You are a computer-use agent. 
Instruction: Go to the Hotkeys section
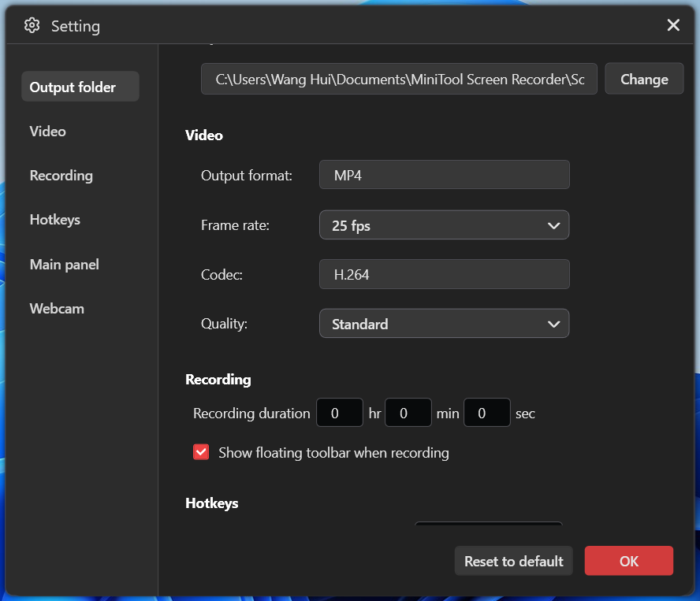54,219
